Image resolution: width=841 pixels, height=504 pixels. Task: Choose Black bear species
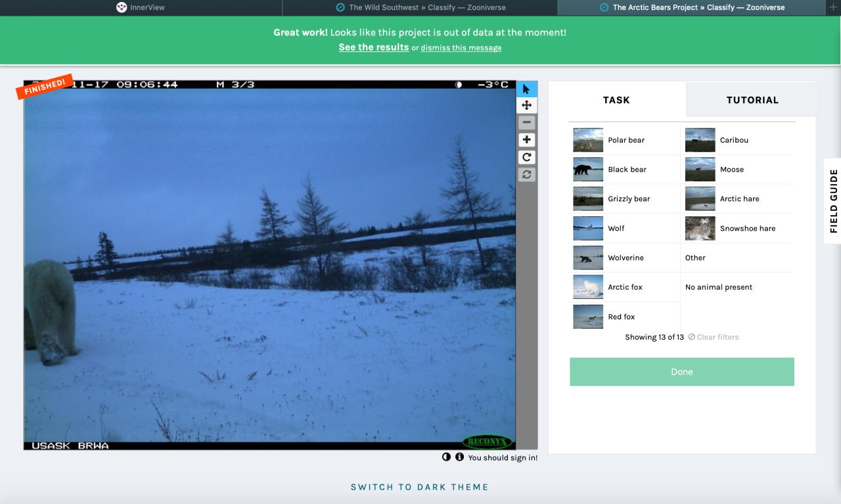[624, 170]
